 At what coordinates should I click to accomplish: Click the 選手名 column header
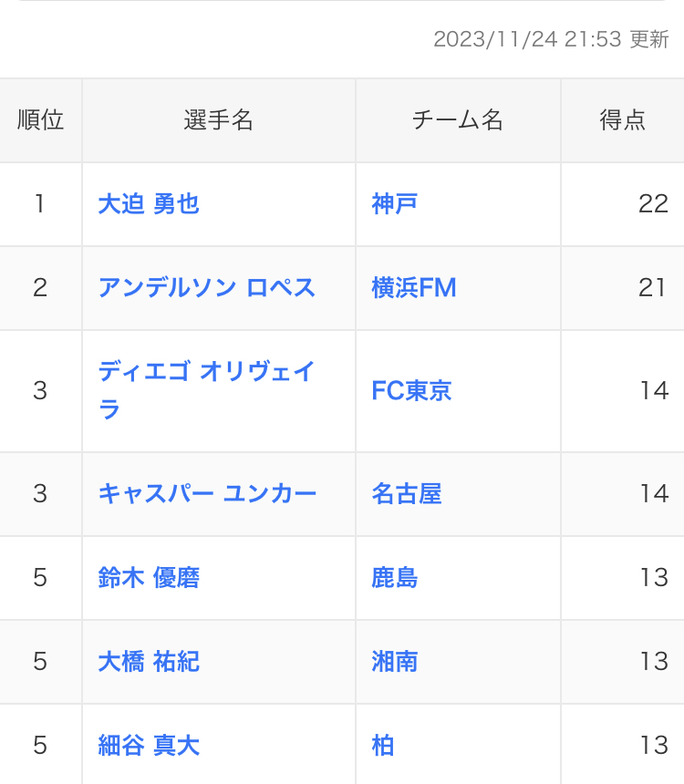[219, 120]
